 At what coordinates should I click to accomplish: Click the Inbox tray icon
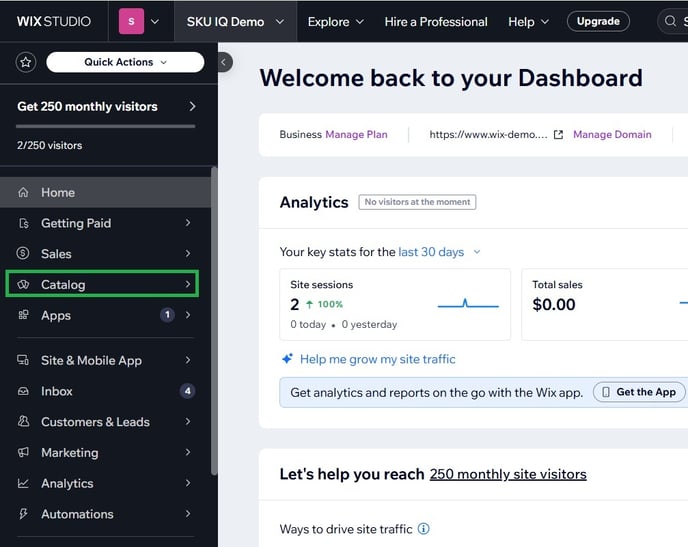[23, 391]
